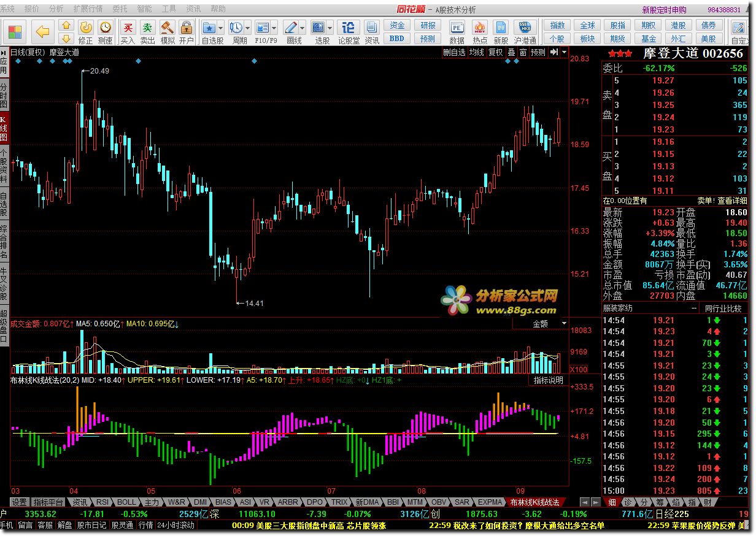Screen dimensions: 756x536
Task: Toggle 预测 in chart toolbar
Action: click(538, 52)
